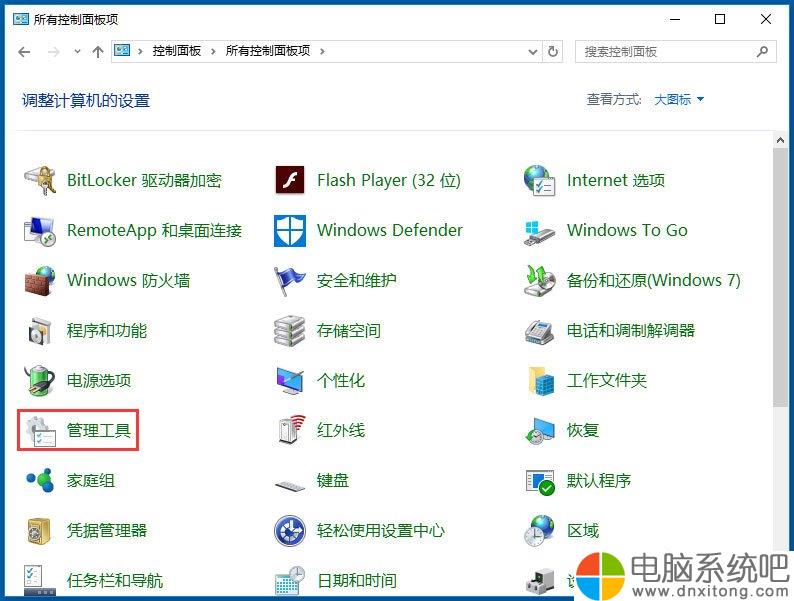Open the Flash Player (32 位) icon
This screenshot has height=601, width=794.
290,180
